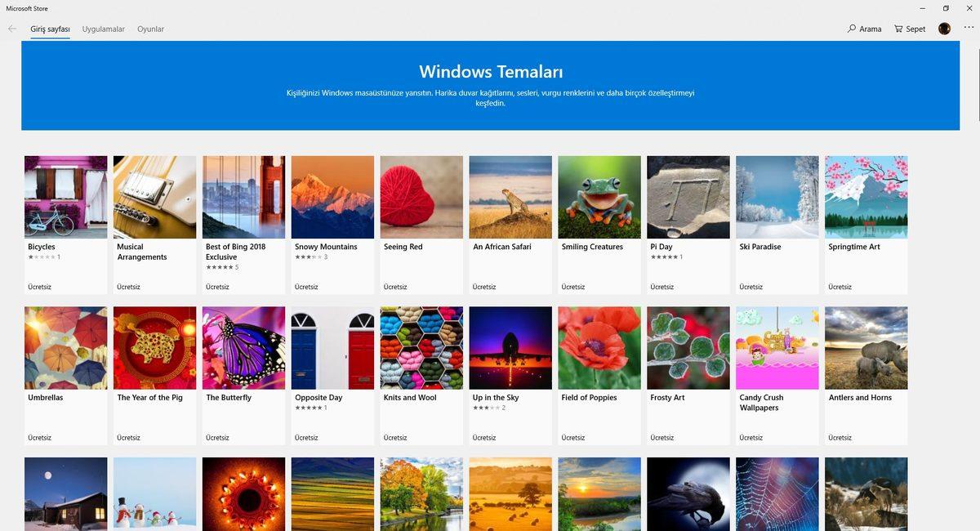Select the Pi Day theme tile
The height and width of the screenshot is (531, 980).
[688, 196]
